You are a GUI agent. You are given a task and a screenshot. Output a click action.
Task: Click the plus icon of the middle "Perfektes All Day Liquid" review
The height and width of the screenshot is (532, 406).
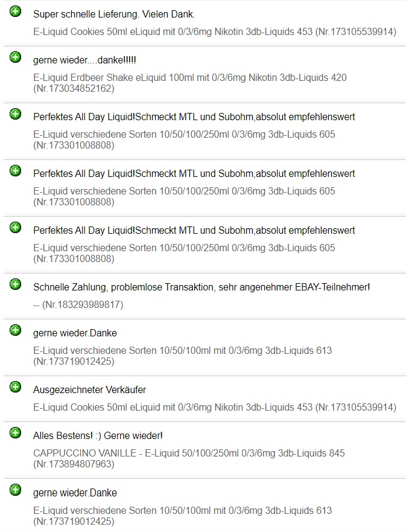point(16,171)
